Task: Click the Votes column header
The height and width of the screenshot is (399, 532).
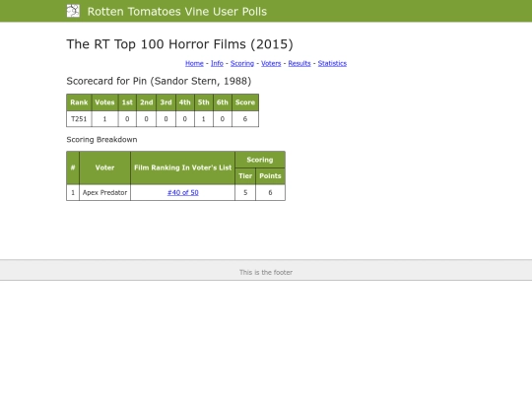Action: click(x=104, y=102)
